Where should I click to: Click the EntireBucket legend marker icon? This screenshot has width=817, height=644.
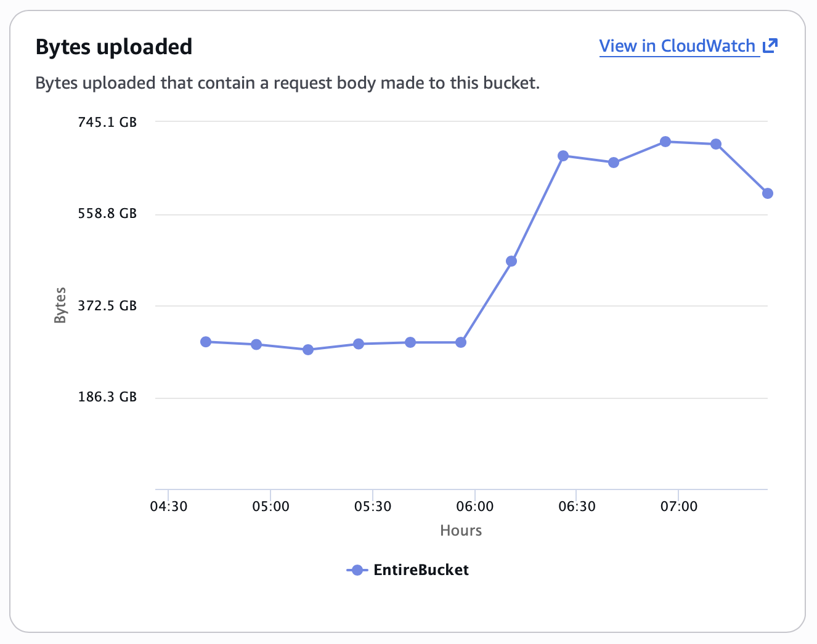[x=357, y=570]
